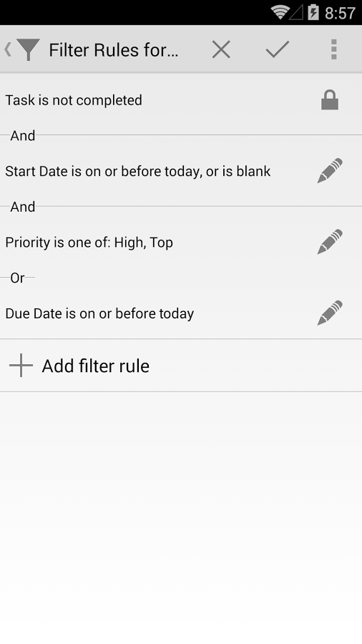Toggle the second And operator
This screenshot has height=644, width=362.
coord(23,207)
